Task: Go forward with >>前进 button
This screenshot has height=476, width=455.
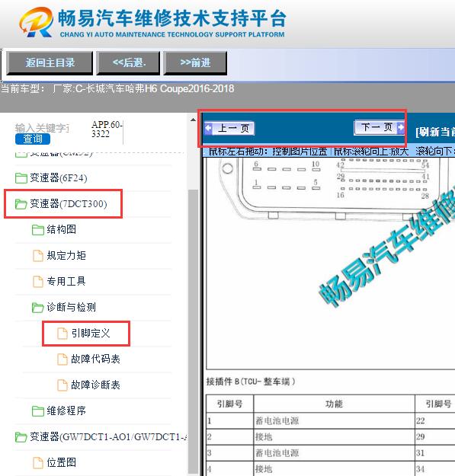Action: [195, 63]
